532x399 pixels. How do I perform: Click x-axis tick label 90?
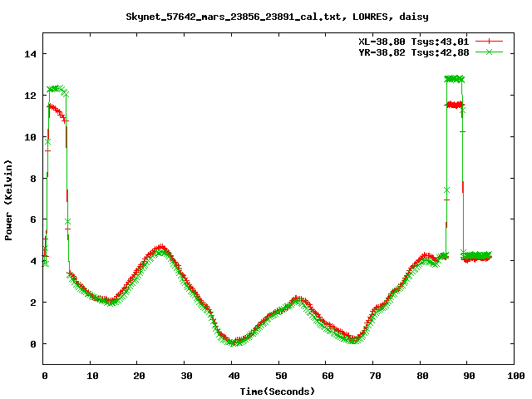(x=470, y=376)
